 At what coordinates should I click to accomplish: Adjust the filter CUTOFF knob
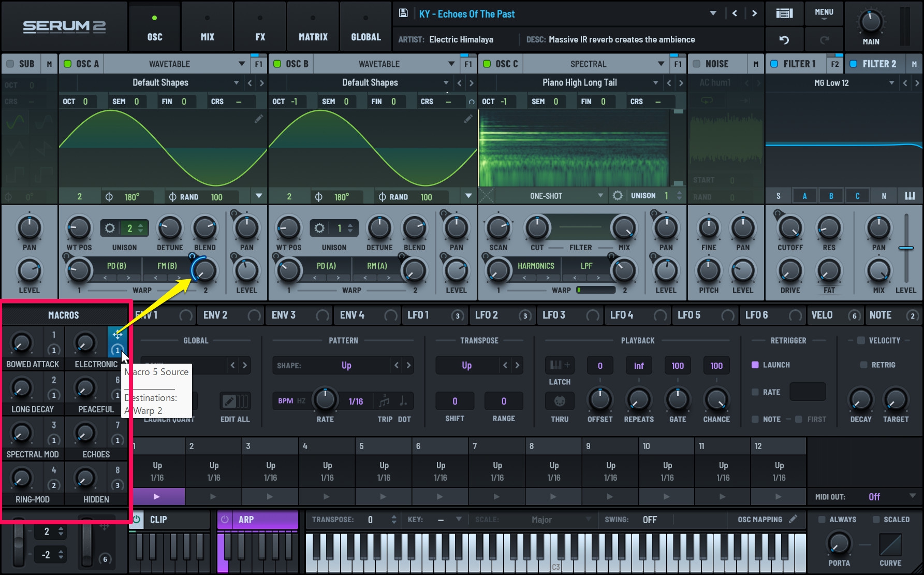[790, 227]
